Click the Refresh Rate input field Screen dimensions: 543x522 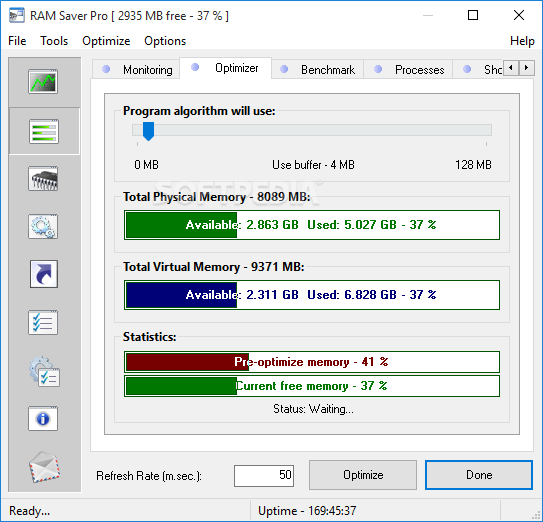click(264, 475)
